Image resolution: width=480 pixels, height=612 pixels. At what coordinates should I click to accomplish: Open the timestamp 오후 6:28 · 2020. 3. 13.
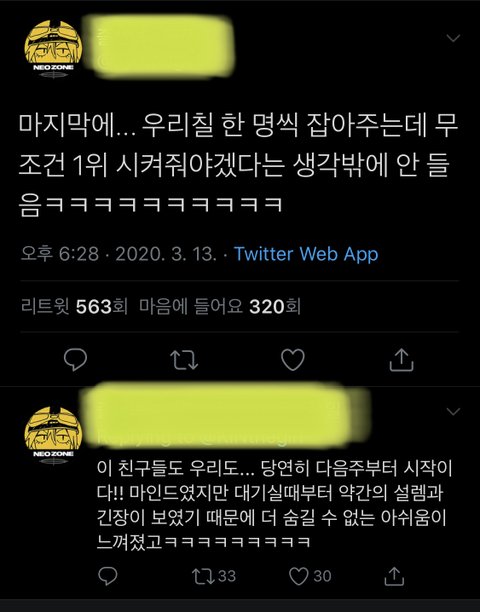pos(118,254)
